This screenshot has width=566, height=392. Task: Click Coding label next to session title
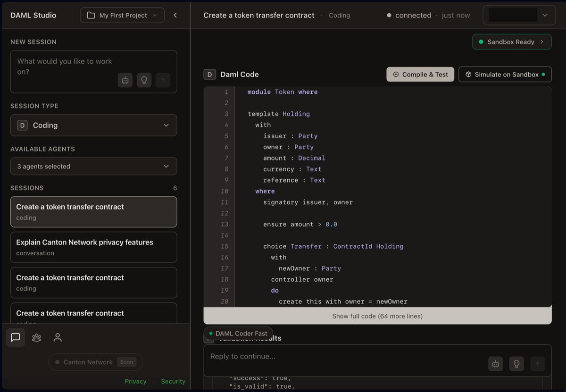point(340,15)
